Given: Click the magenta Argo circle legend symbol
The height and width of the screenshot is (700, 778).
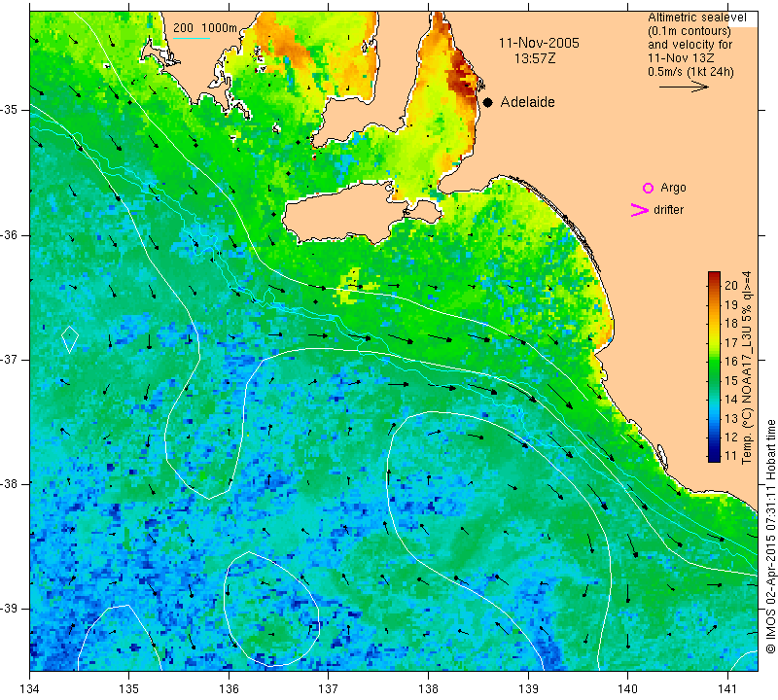Looking at the screenshot, I should [x=648, y=188].
